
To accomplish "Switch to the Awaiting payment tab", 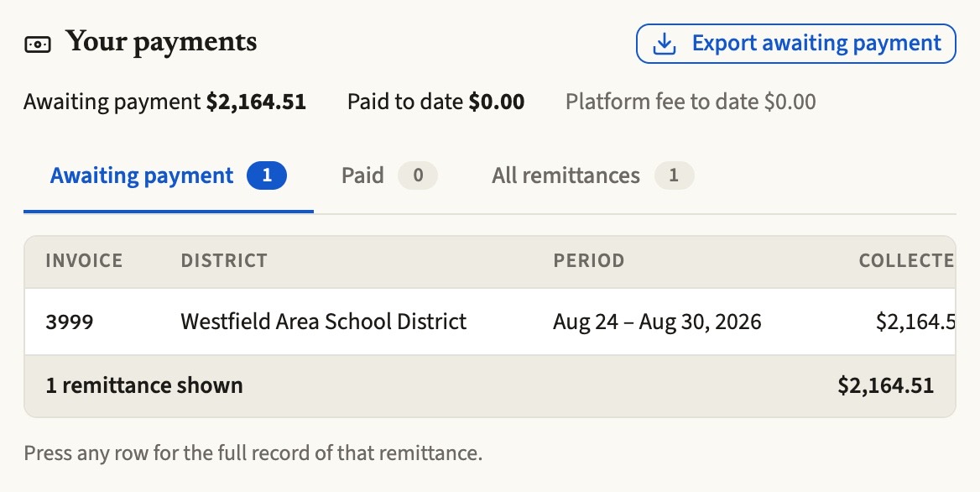I will 168,175.
